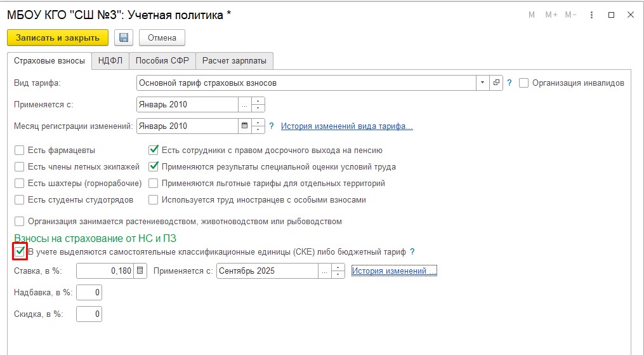This screenshot has width=644, height=355.
Task: Increase Месяц регистрации изменений value
Action: click(258, 122)
